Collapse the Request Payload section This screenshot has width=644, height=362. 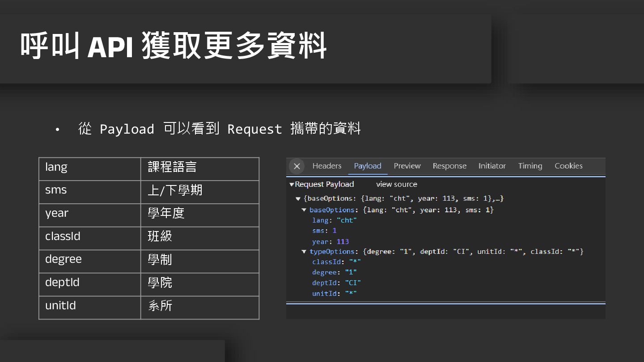[292, 185]
